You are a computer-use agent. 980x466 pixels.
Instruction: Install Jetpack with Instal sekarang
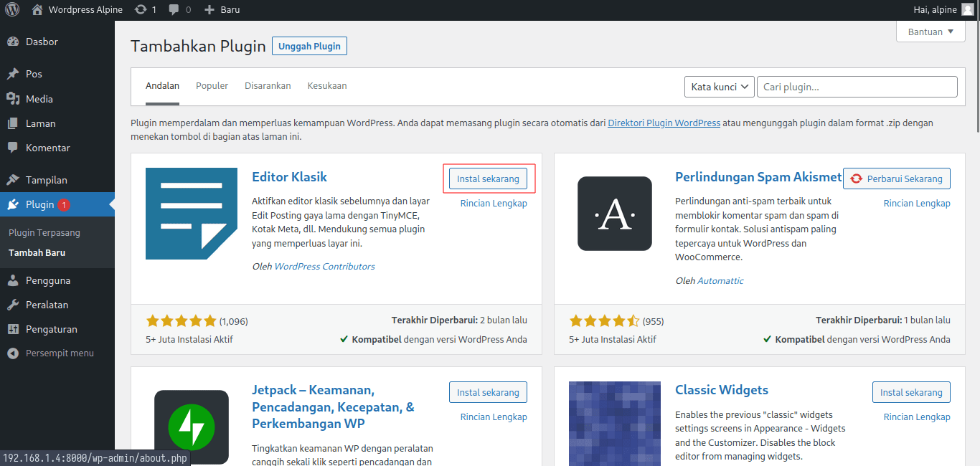tap(488, 392)
